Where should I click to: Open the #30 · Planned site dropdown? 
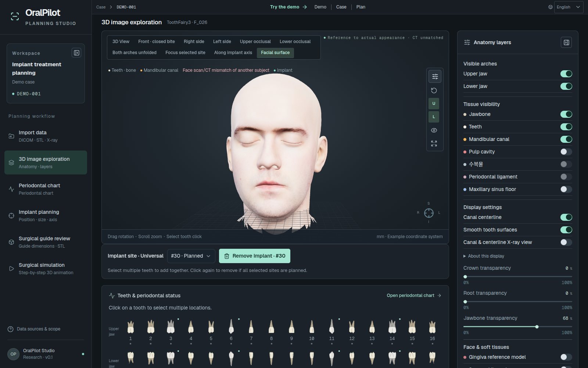click(191, 256)
